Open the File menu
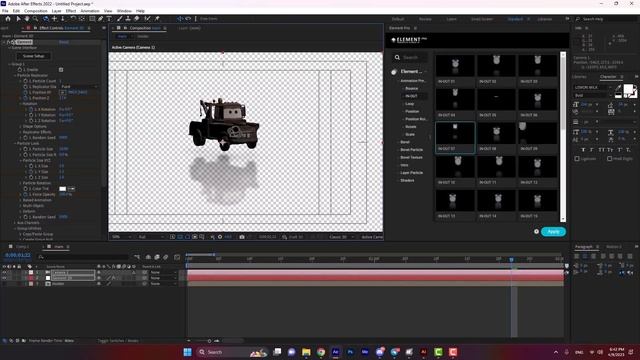This screenshot has width=640, height=360. (5, 11)
